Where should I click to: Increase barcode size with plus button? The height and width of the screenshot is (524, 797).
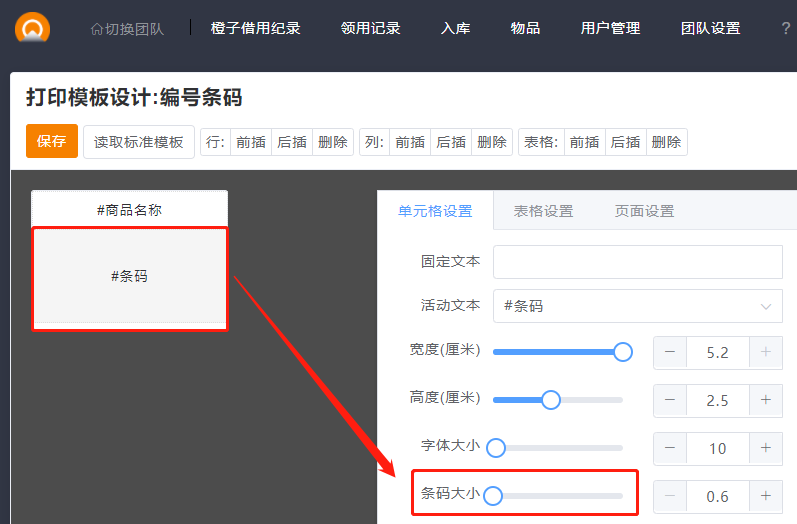click(765, 495)
